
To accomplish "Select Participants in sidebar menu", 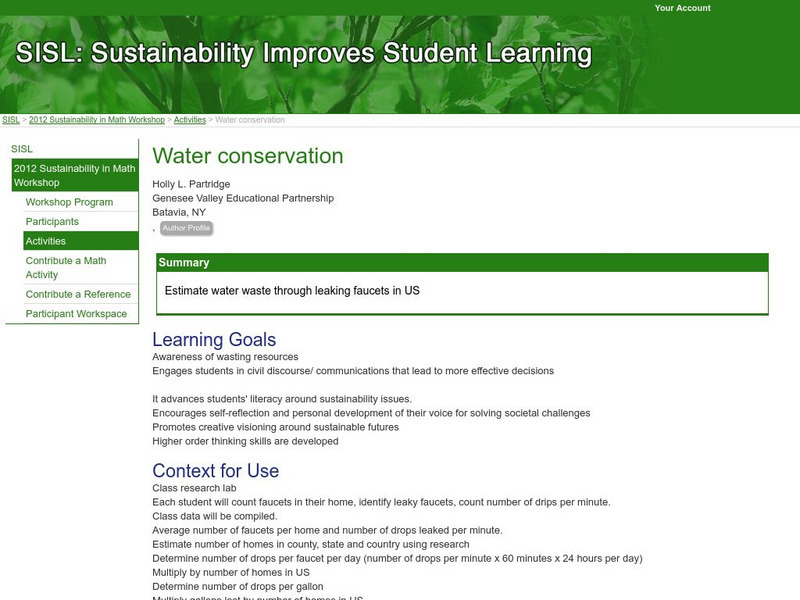I will tap(52, 221).
